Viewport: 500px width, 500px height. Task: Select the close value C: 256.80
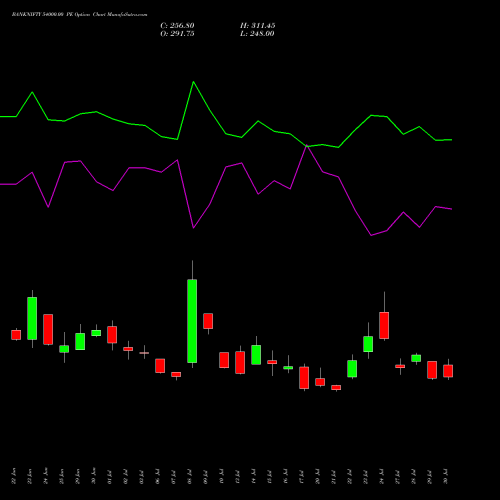pos(177,26)
